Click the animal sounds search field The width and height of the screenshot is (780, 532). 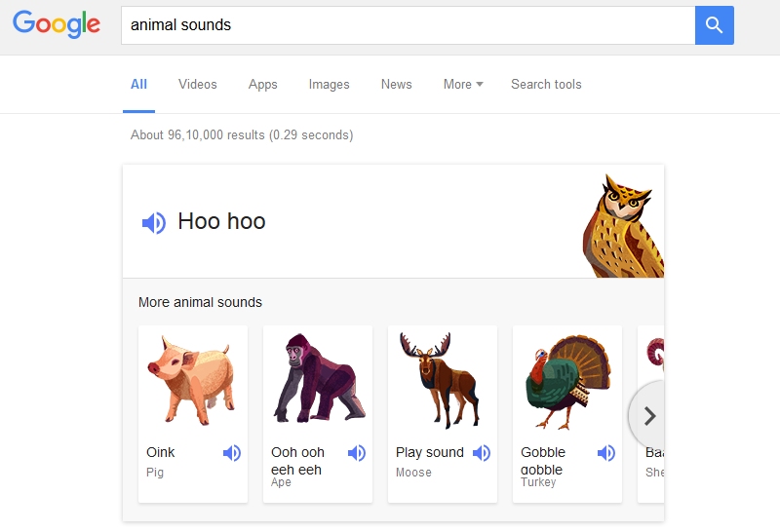tap(408, 25)
